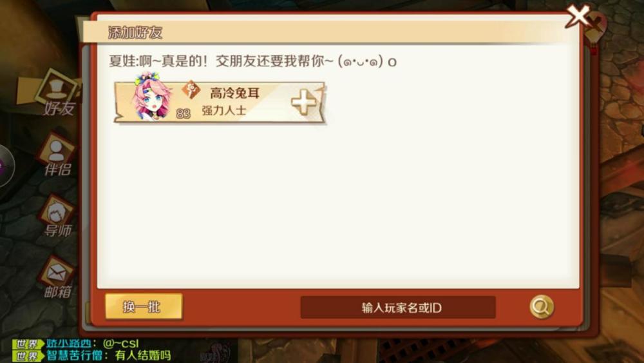The image size is (644, 363).
Task: Select the 导师 mentor icon
Action: [x=57, y=216]
